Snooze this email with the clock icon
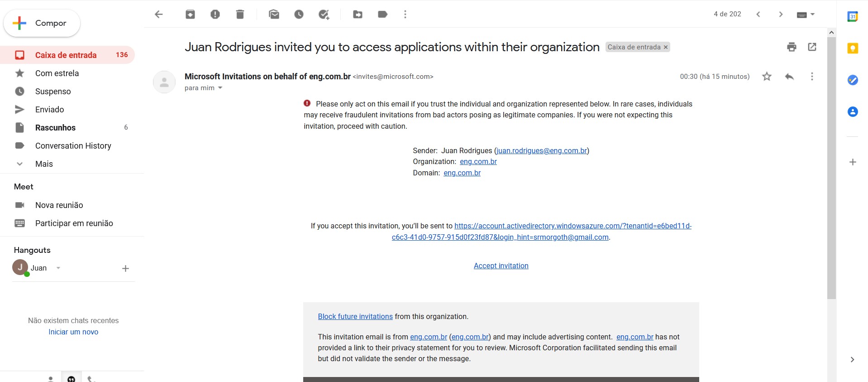This screenshot has width=868, height=382. click(x=299, y=15)
